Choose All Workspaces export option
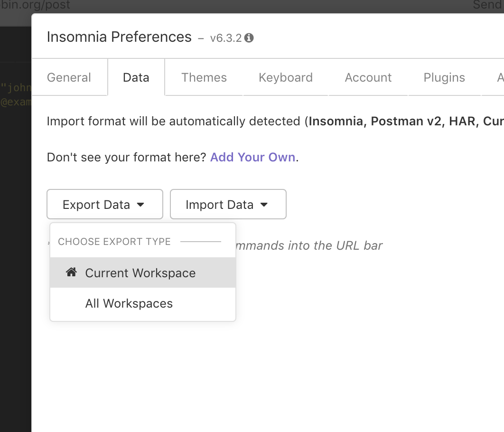Screen dimensions: 504x432 [x=143, y=303]
